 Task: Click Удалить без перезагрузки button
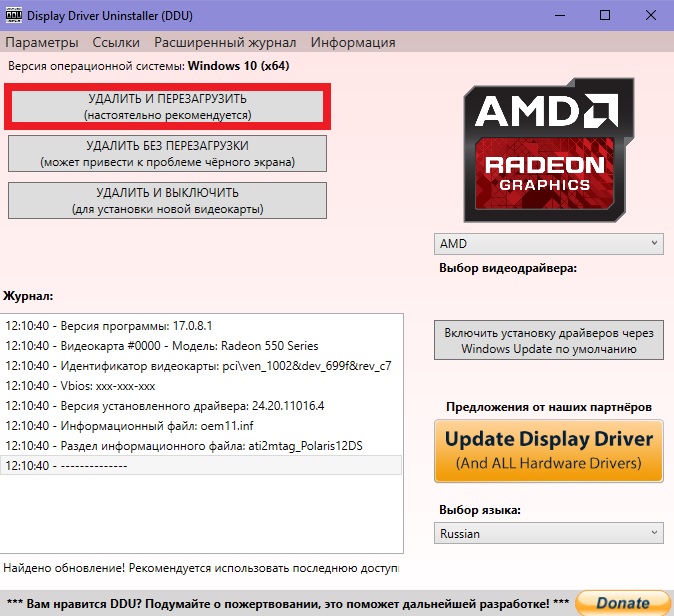point(167,153)
